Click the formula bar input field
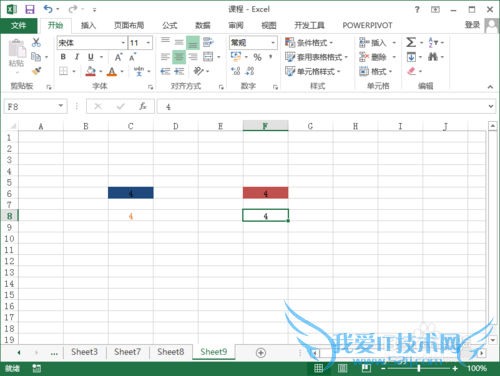This screenshot has height=376, width=500. (322, 106)
